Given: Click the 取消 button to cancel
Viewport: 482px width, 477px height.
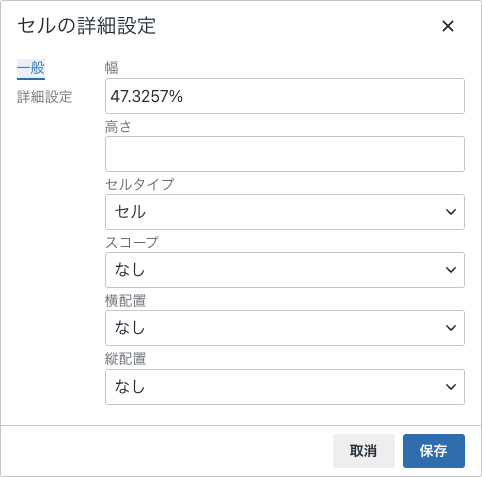Looking at the screenshot, I should 364,451.
